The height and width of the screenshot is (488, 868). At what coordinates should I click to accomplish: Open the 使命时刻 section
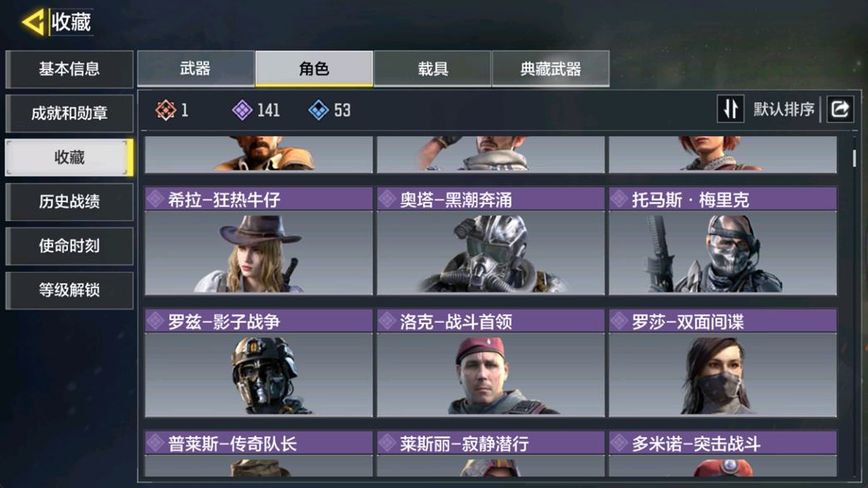[69, 245]
